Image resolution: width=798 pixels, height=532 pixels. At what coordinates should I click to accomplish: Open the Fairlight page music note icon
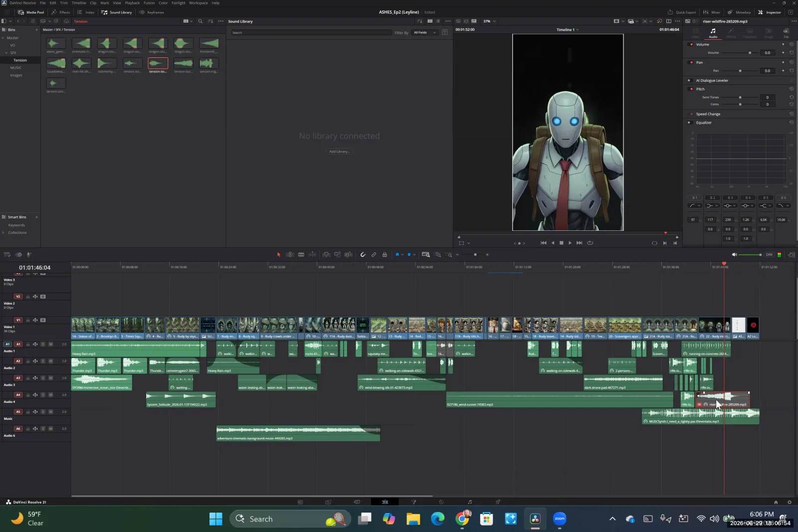pyautogui.click(x=469, y=502)
